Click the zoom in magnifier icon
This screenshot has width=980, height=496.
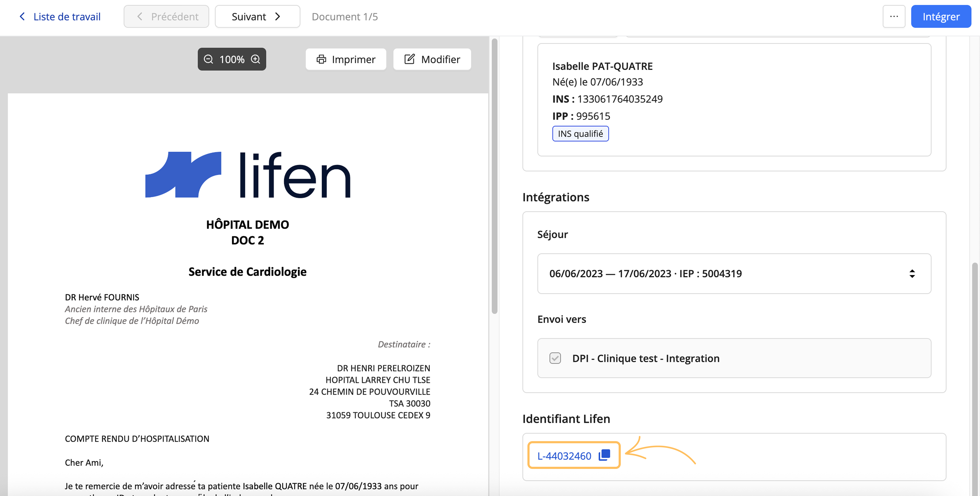[x=256, y=59]
